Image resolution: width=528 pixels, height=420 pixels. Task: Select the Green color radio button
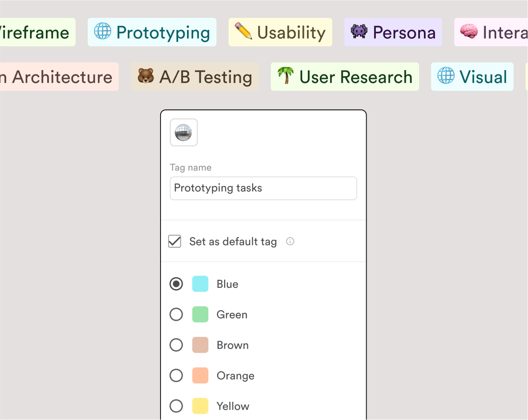click(176, 314)
